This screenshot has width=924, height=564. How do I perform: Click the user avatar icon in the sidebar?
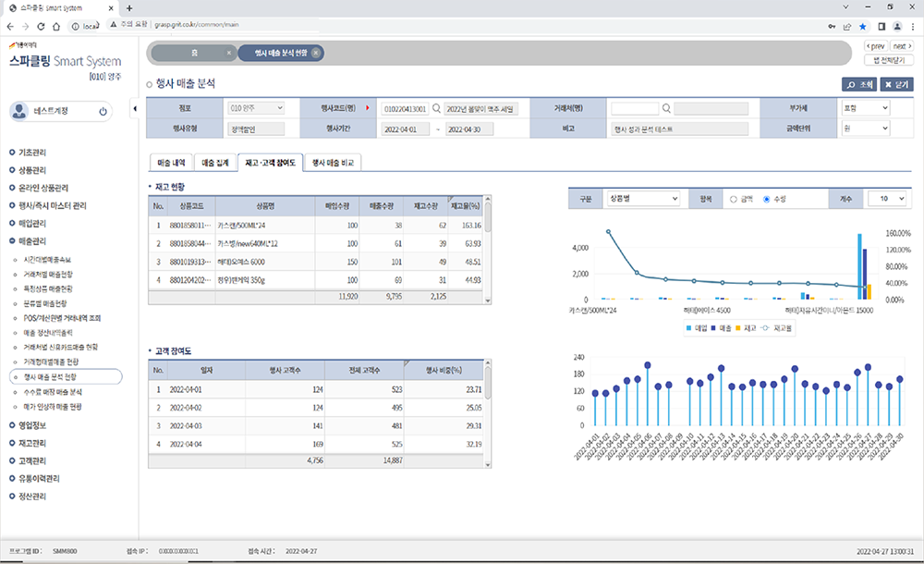19,111
